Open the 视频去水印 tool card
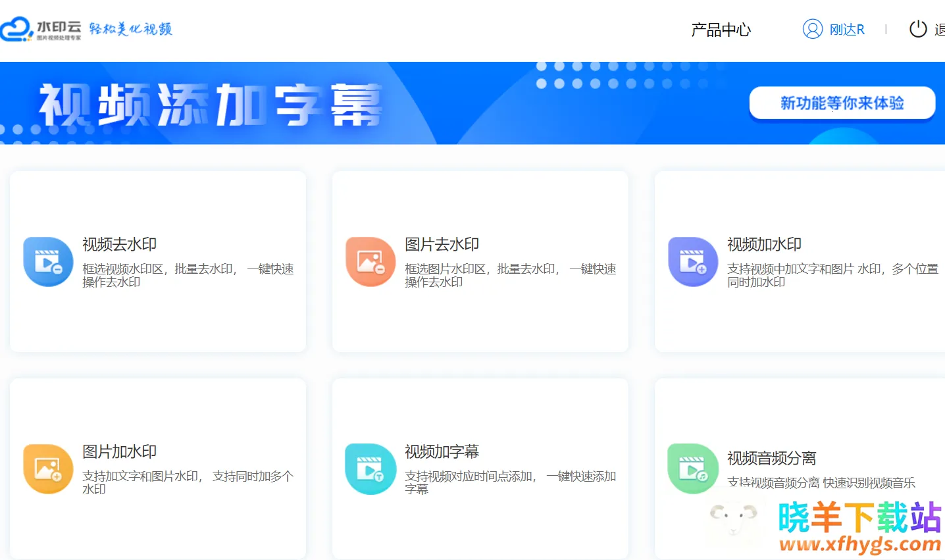The width and height of the screenshot is (945, 560). (157, 261)
